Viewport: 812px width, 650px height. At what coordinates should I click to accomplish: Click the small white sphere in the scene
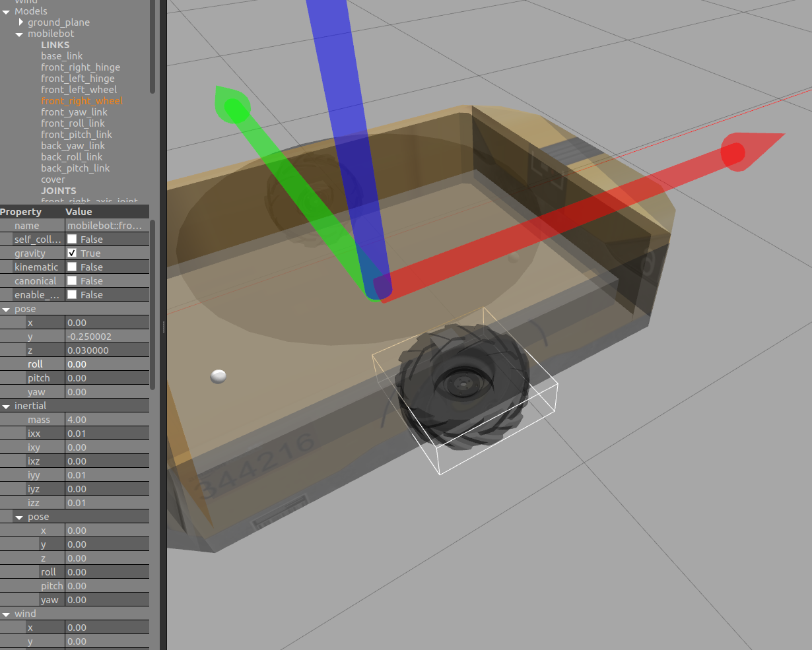point(219,376)
